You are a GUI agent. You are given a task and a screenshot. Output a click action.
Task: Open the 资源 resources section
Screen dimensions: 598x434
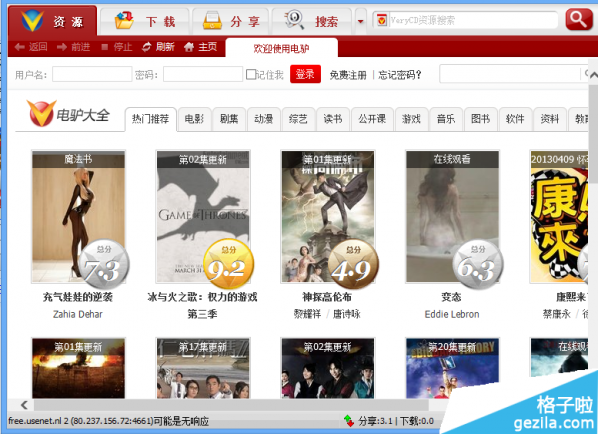point(52,21)
